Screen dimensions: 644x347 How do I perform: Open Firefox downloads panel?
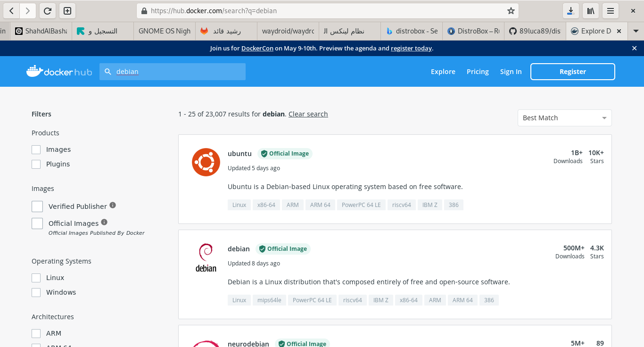click(571, 10)
